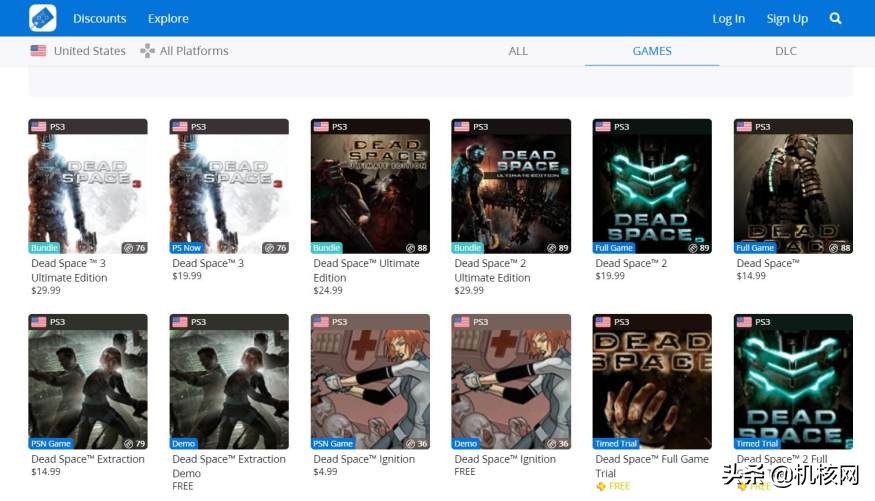
Task: Click the Dead Space Extraction Demo title
Action: tap(229, 466)
